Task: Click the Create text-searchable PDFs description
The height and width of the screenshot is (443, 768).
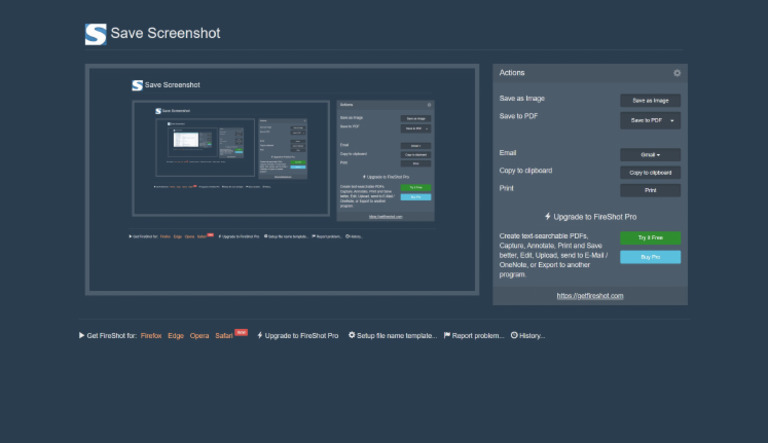Action: pos(554,255)
